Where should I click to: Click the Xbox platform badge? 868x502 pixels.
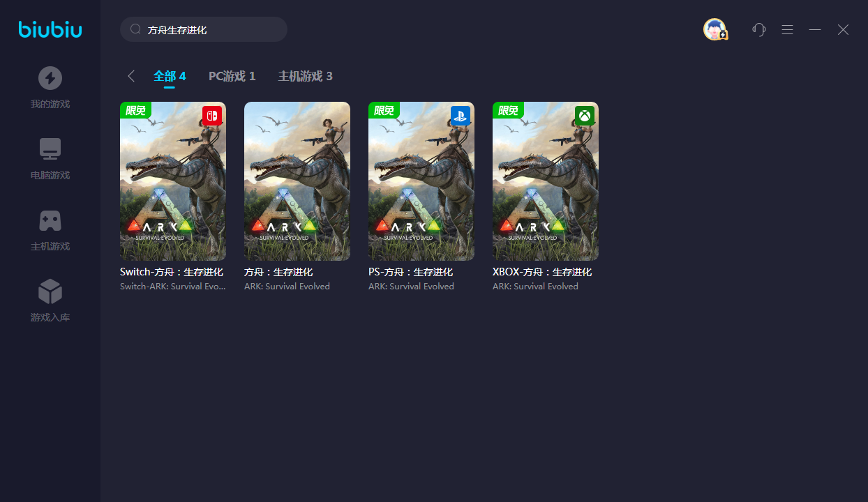(x=585, y=115)
